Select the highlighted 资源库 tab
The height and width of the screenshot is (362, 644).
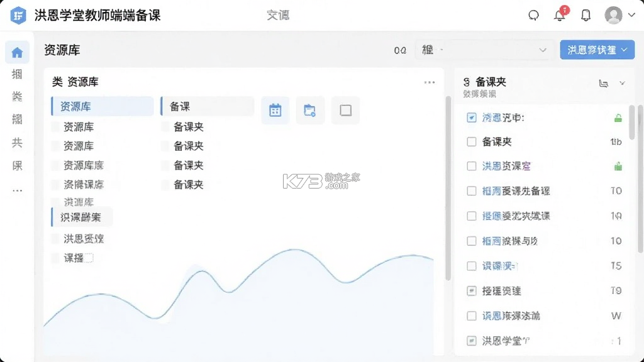103,106
